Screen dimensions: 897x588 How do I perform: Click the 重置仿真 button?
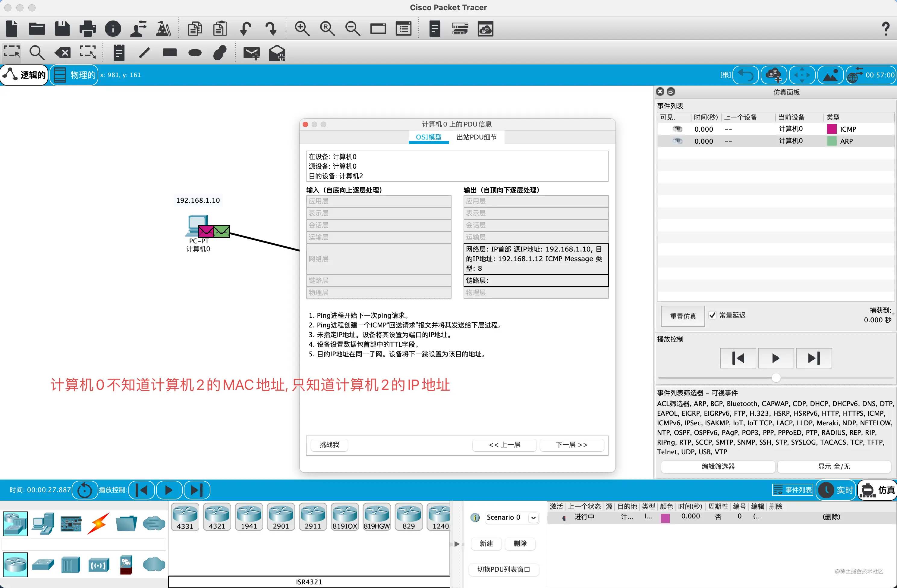(683, 316)
